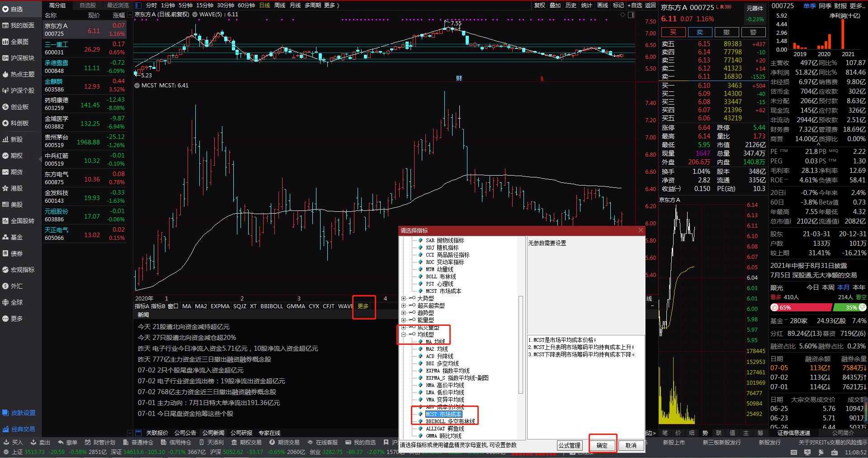Expand the 趋势型 indicator category

point(404,312)
